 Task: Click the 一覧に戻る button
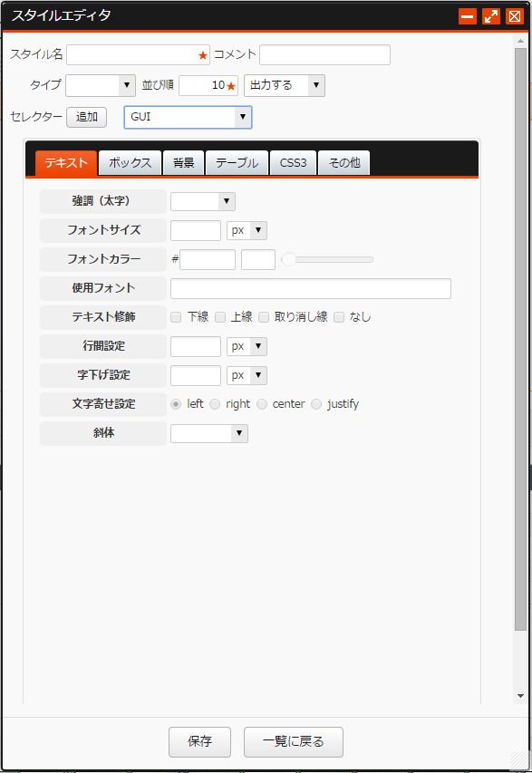point(294,741)
